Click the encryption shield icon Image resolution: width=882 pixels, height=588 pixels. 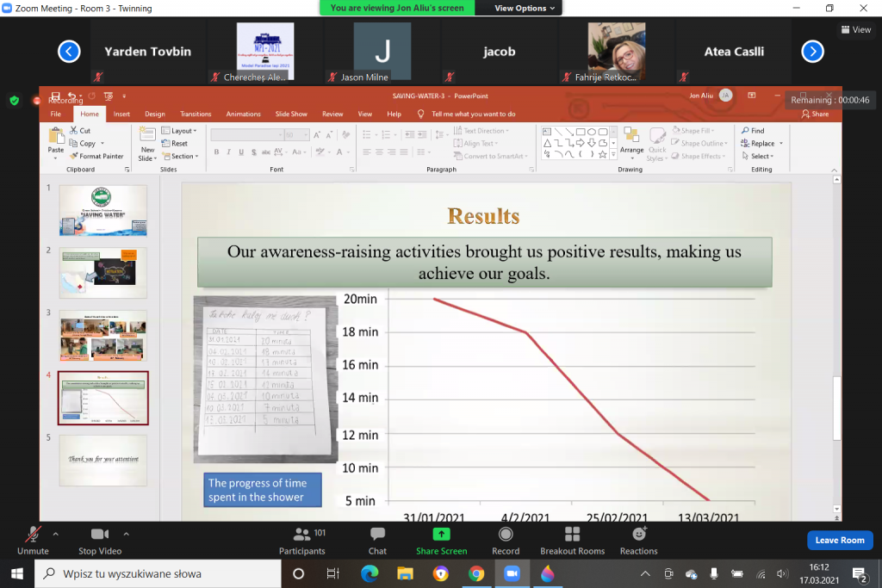pos(14,100)
